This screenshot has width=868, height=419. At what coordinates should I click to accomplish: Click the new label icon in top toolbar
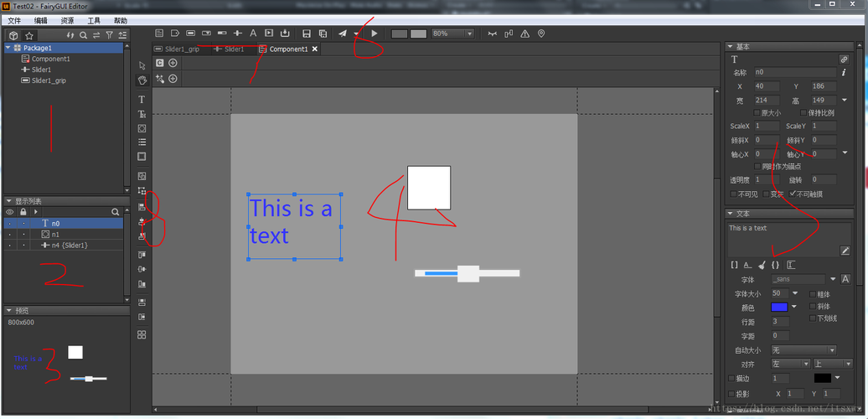175,34
